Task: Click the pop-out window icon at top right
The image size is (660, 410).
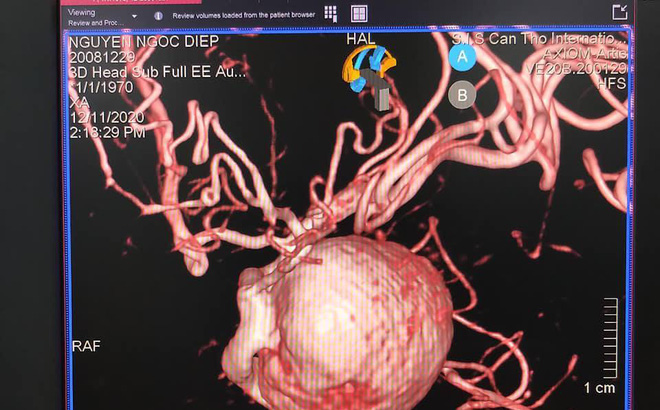Action: [x=619, y=11]
